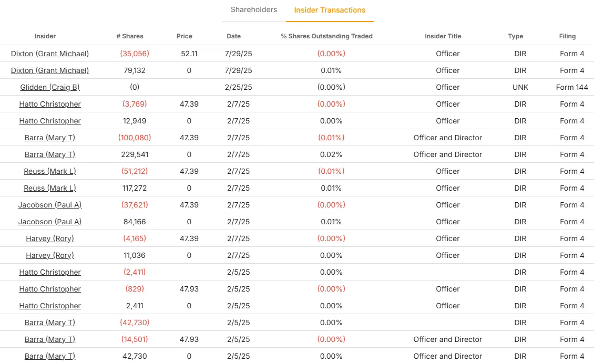
Task: View Hatto Christopher's insider page
Action: [49, 104]
